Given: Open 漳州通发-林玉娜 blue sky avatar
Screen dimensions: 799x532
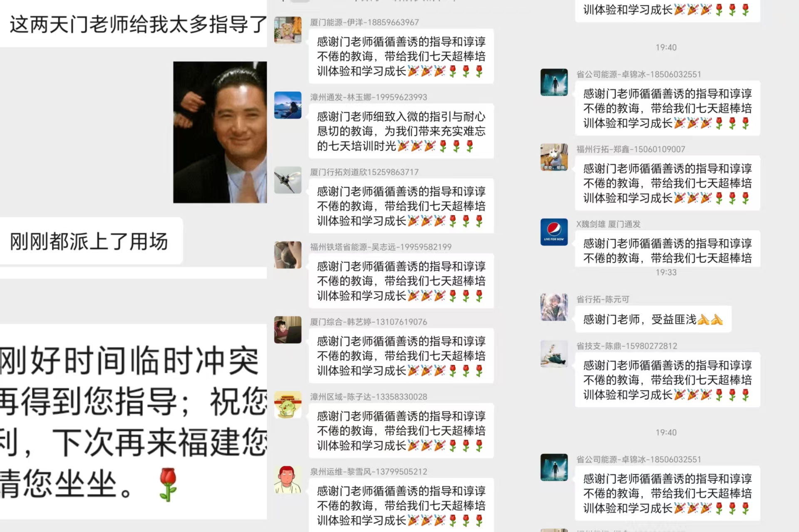Looking at the screenshot, I should click(x=288, y=105).
